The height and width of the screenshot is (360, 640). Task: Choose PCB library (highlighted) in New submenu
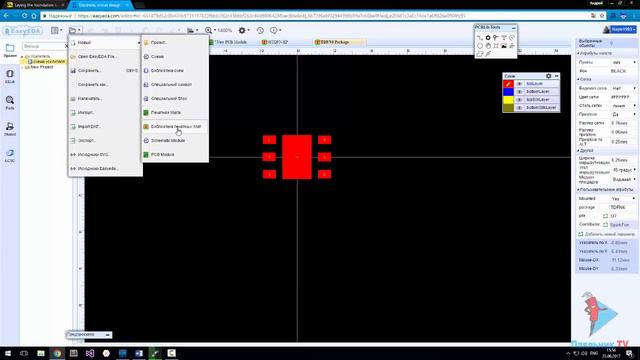(175, 127)
